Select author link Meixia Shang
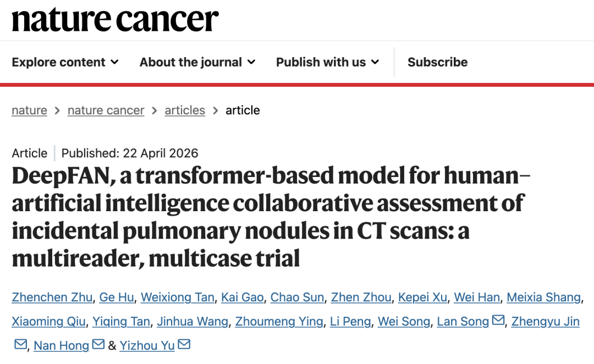Image resolution: width=594 pixels, height=364 pixels. click(543, 297)
